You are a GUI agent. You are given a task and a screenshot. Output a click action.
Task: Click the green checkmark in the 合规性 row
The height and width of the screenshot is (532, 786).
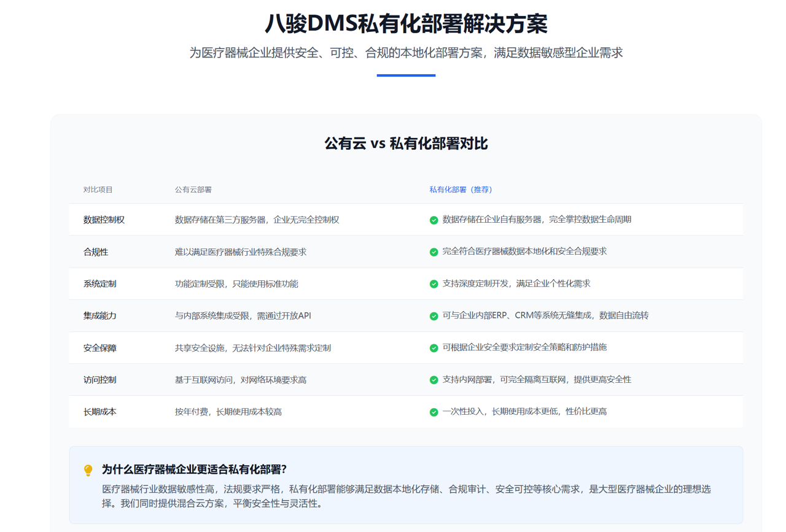pos(434,252)
